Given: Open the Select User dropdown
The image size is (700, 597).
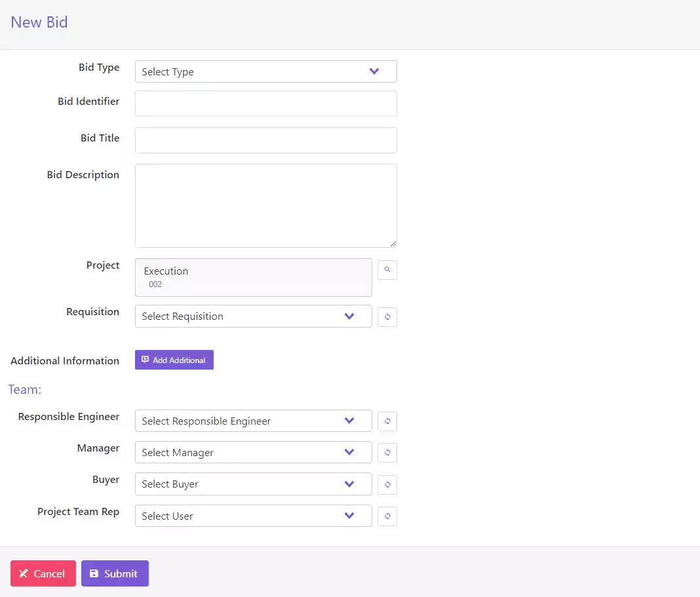Looking at the screenshot, I should click(x=253, y=516).
